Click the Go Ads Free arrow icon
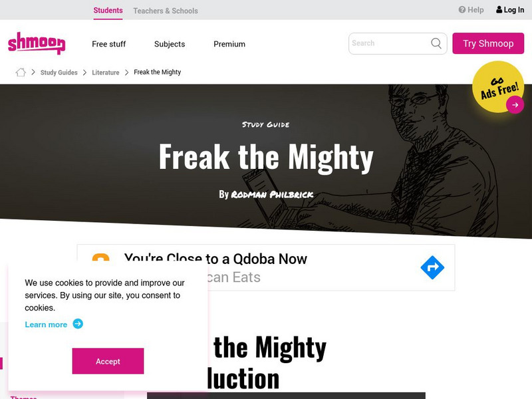This screenshot has height=399, width=532. [515, 105]
